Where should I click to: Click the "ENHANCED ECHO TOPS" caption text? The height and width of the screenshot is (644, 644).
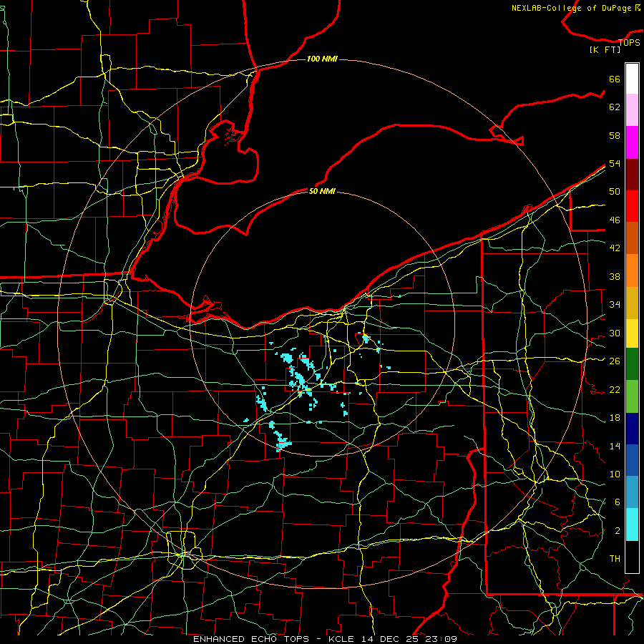tap(251, 639)
